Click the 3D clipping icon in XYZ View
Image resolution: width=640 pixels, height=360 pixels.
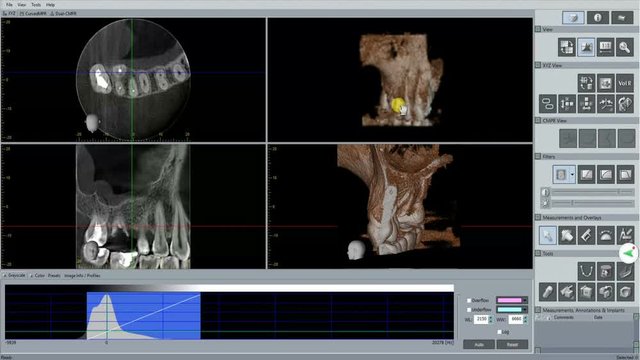tap(624, 103)
